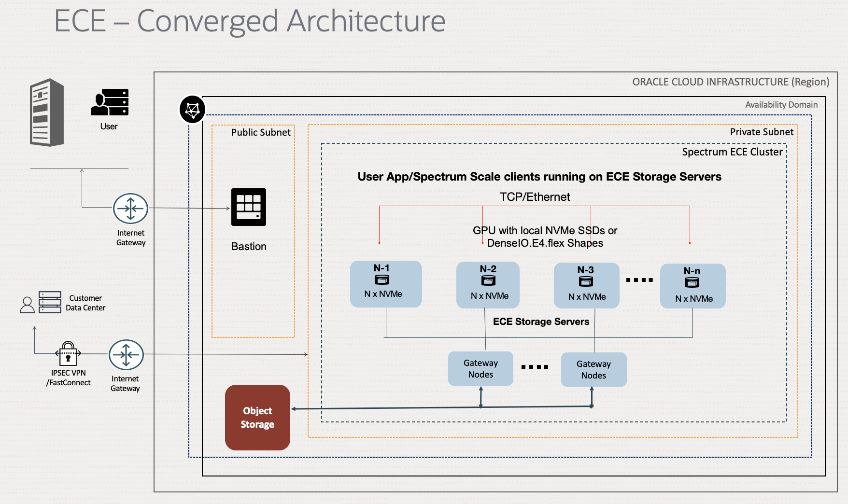Select the Bastion host icon
The width and height of the screenshot is (848, 504).
[249, 208]
